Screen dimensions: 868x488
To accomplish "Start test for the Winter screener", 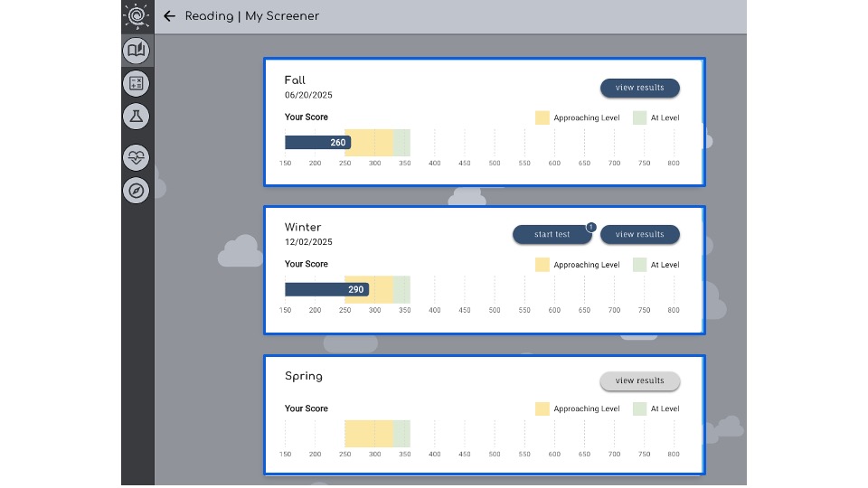I will 552,235.
